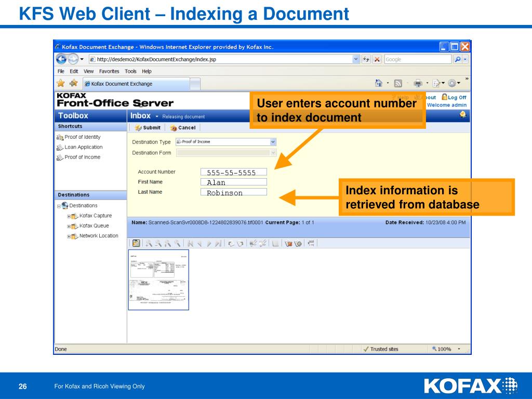
Task: Open the zoom level dropdown beside 100%
Action: pos(459,349)
